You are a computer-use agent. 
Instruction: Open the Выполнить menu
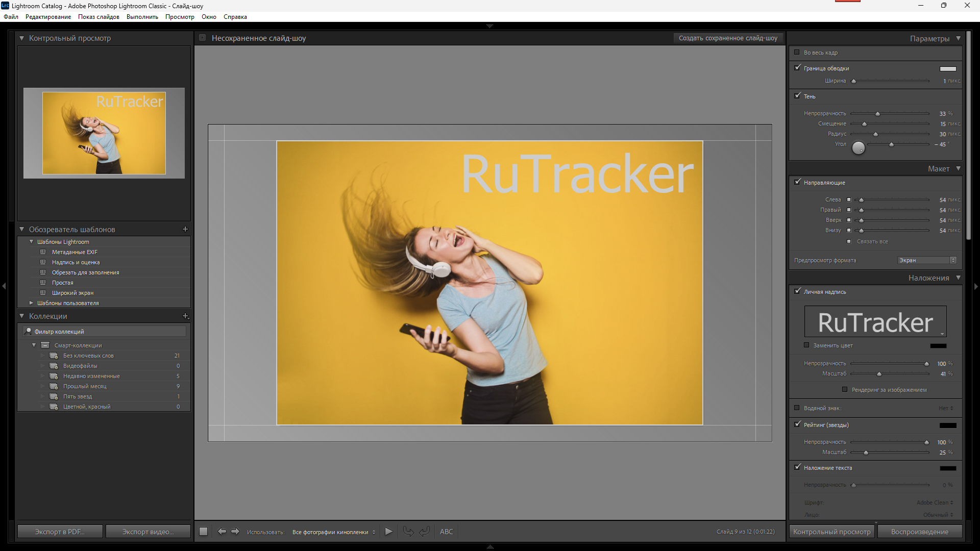(142, 17)
